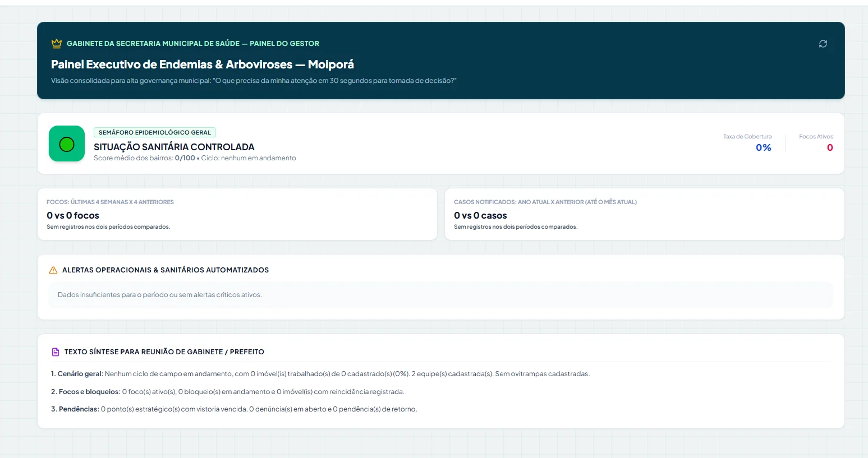This screenshot has width=868, height=458.
Task: Click the Score médio dos bairros line
Action: [x=195, y=158]
